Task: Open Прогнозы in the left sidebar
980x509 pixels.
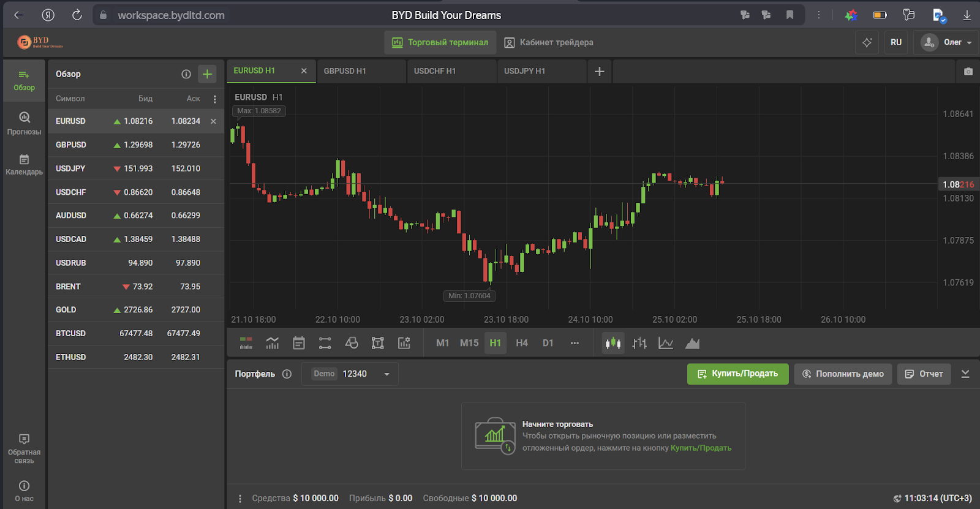Action: (24, 123)
